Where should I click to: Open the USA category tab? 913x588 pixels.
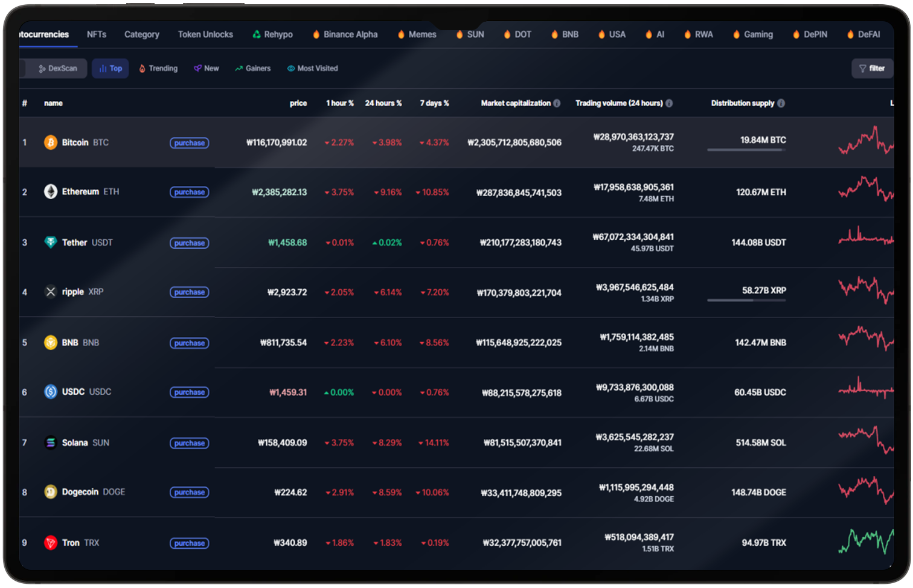612,34
